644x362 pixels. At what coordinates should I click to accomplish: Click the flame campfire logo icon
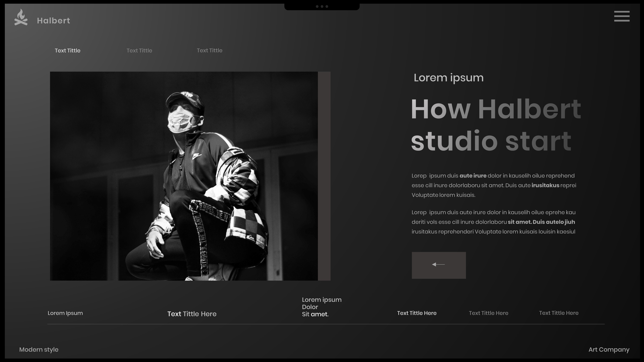pos(21,17)
